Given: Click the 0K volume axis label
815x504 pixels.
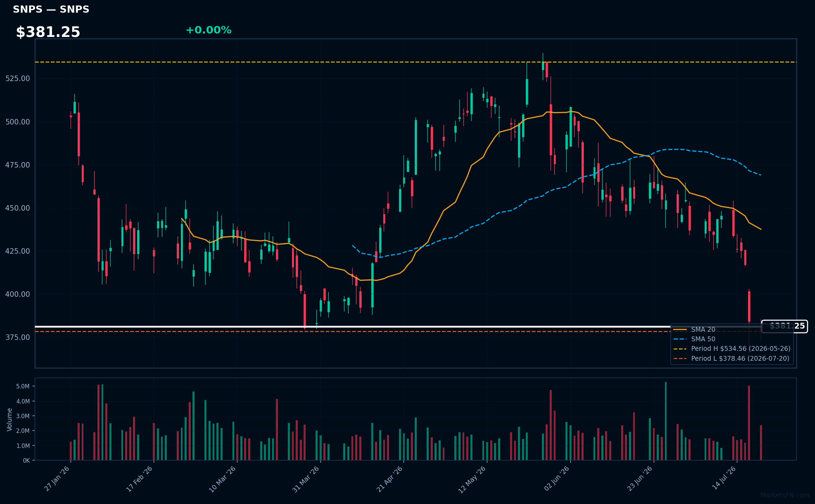Looking at the screenshot, I should (26, 461).
